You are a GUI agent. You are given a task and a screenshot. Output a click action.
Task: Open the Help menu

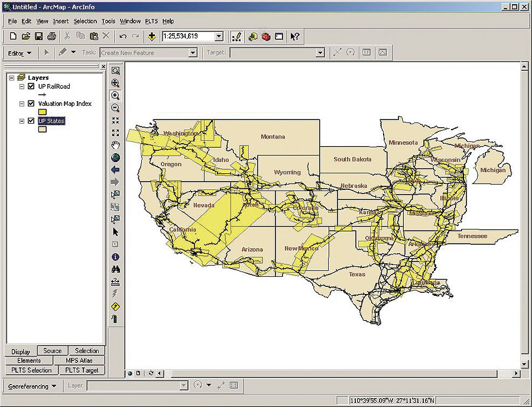point(168,21)
